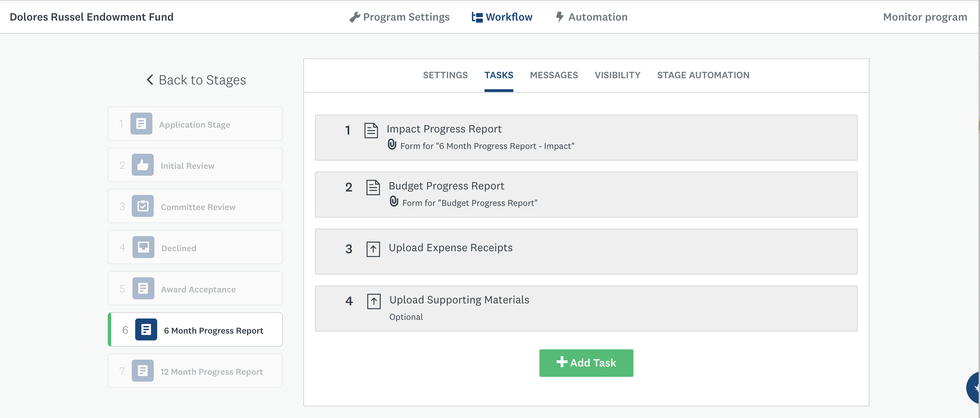The height and width of the screenshot is (418, 980).
Task: Click the Monitor program link
Action: coord(925,17)
